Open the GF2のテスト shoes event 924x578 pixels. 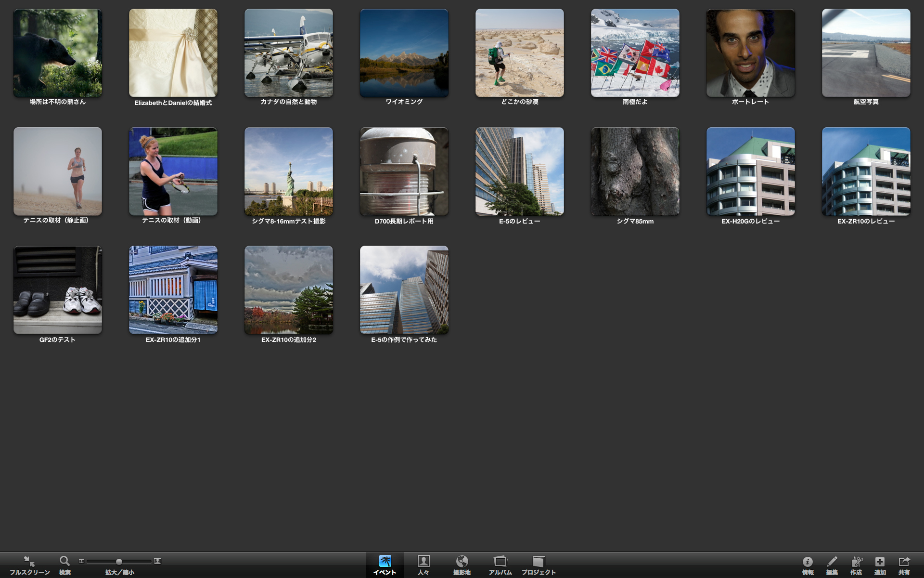coord(58,290)
